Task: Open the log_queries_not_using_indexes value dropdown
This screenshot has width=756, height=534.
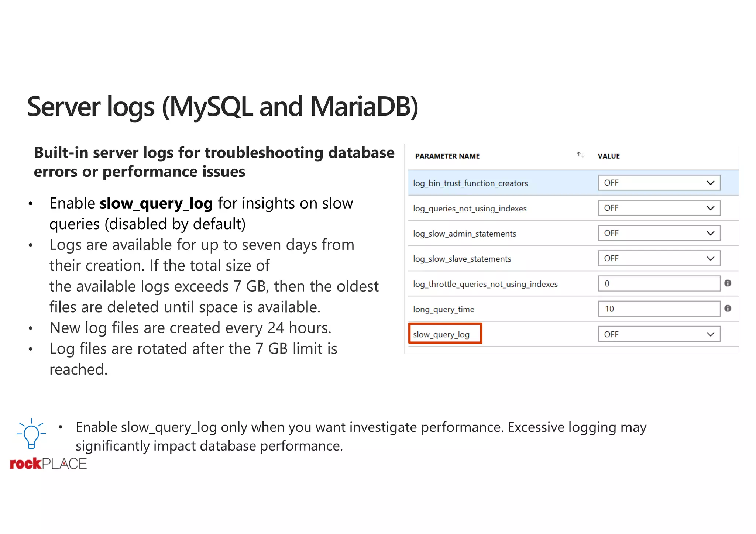Action: 659,208
